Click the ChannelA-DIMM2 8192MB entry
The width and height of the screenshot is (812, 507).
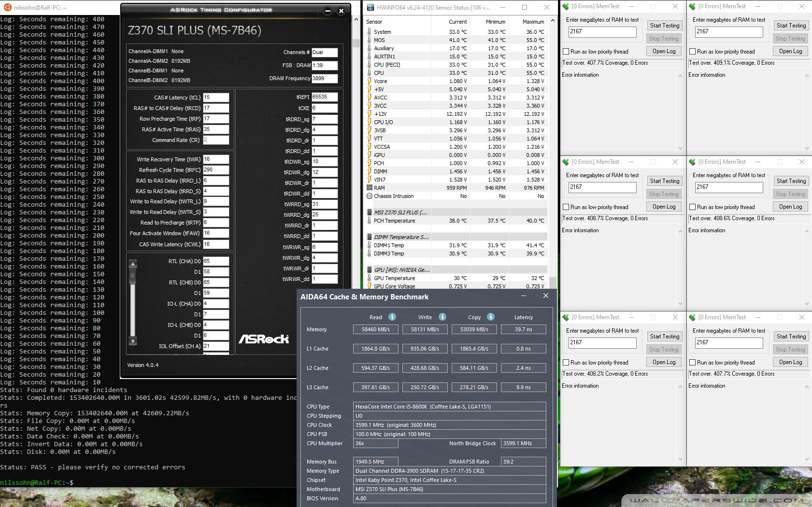pos(159,61)
